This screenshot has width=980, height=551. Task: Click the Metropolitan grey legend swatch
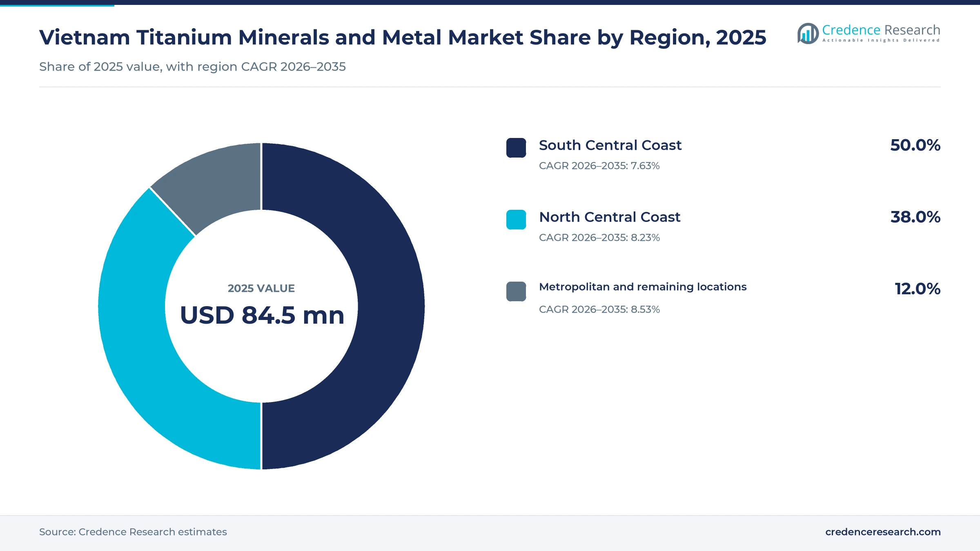coord(516,291)
